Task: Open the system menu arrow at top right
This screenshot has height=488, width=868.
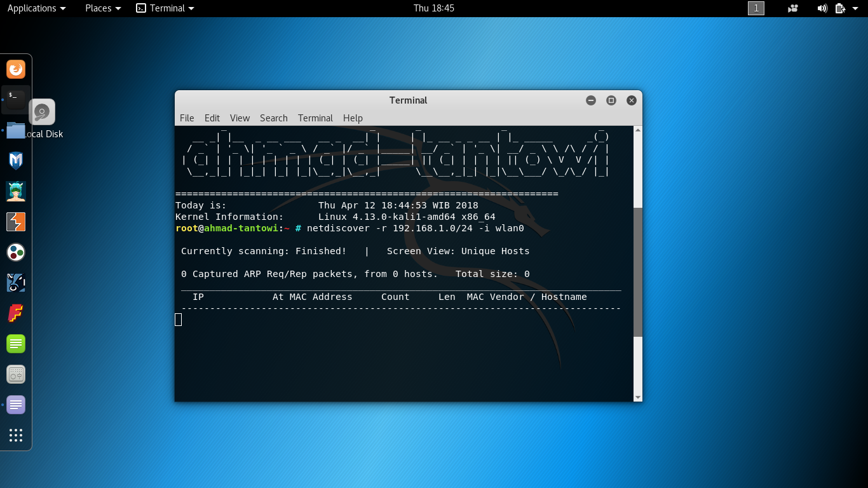Action: tap(855, 8)
